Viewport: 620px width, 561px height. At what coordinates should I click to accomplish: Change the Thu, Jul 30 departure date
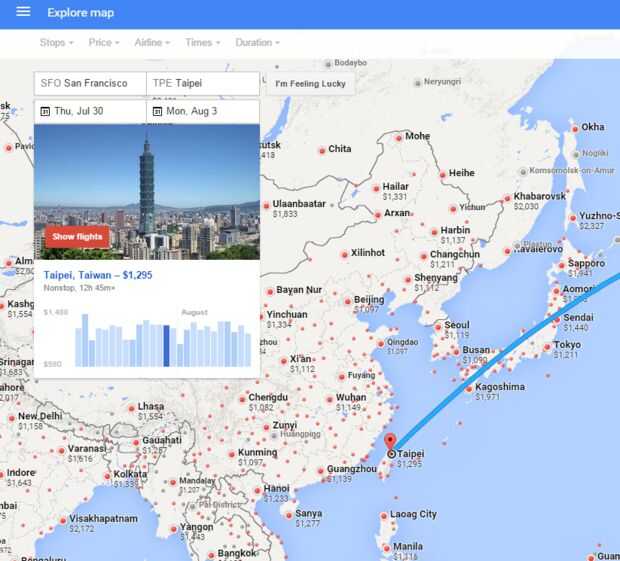[90, 111]
